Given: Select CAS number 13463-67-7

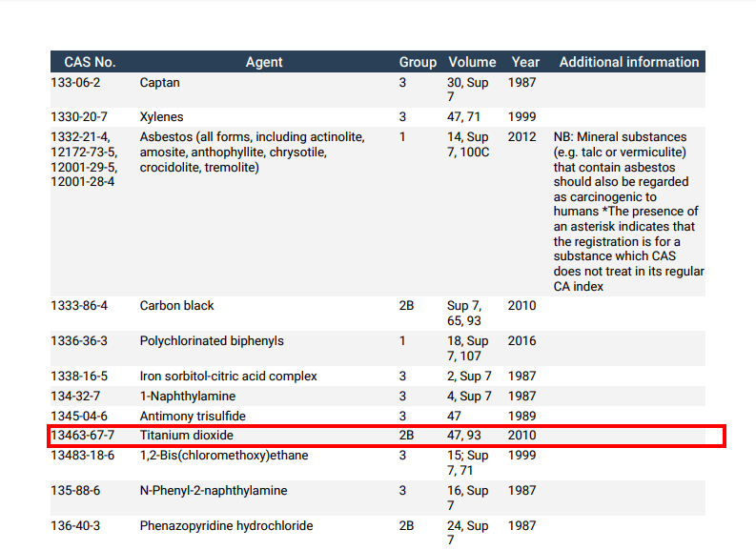Looking at the screenshot, I should [x=82, y=436].
